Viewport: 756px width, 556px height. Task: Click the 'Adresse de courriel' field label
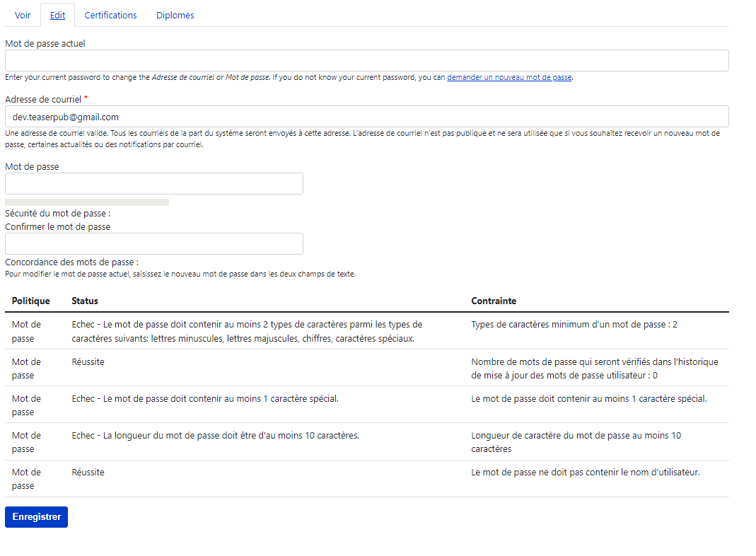coord(43,99)
